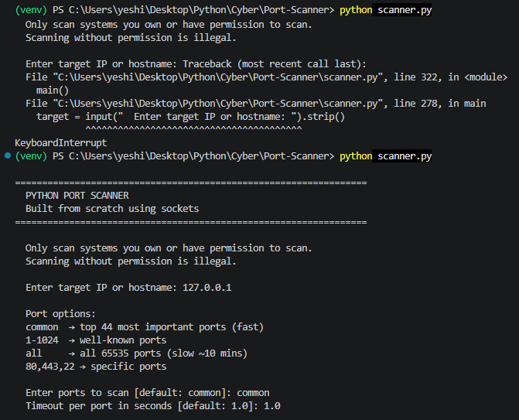
Task: Click the entered target value '127.0.0.1'
Action: click(x=207, y=288)
